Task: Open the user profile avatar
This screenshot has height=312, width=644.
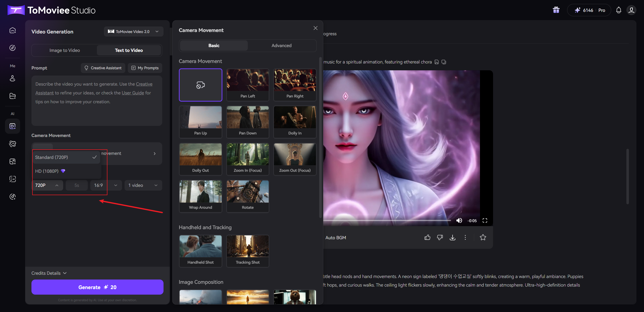Action: coord(631,10)
